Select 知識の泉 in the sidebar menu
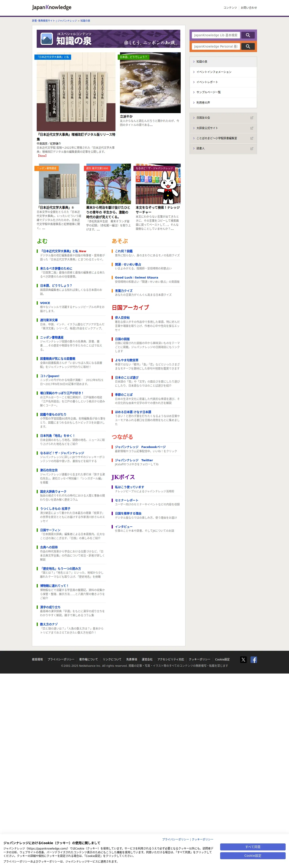The height and width of the screenshot is (868, 289). pos(223,62)
